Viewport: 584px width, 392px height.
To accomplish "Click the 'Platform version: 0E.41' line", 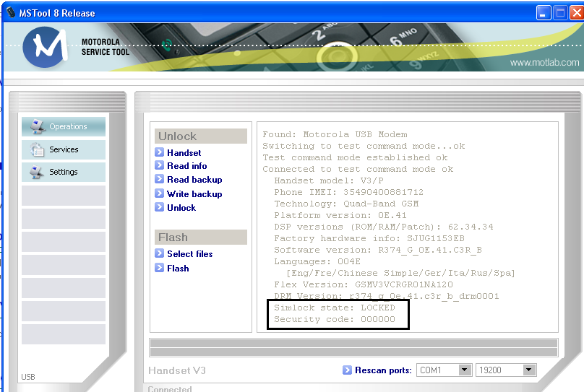I will pos(340,215).
